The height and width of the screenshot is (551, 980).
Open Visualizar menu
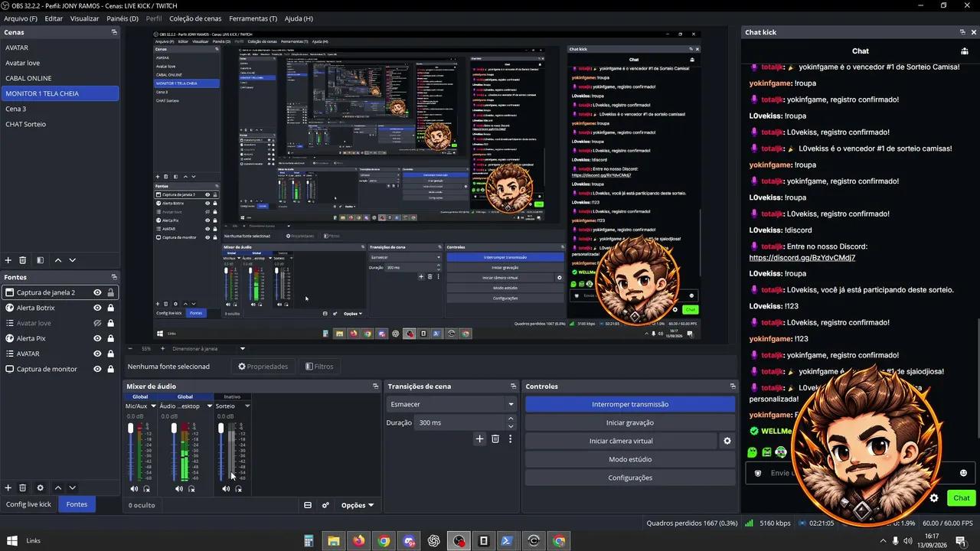[x=84, y=18]
